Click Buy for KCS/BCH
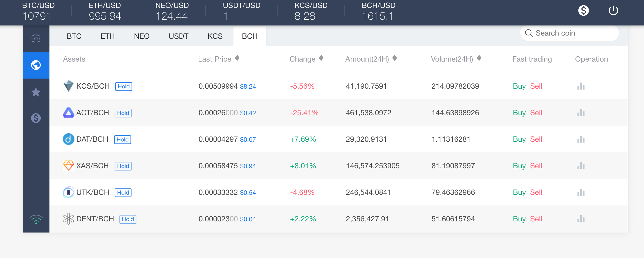644x258 pixels. 519,86
